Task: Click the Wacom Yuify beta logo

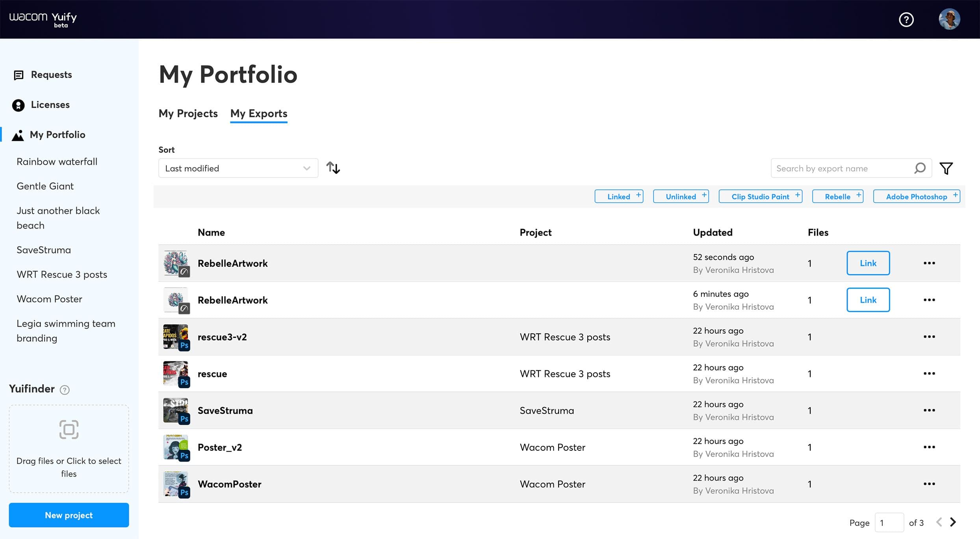Action: [x=43, y=19]
